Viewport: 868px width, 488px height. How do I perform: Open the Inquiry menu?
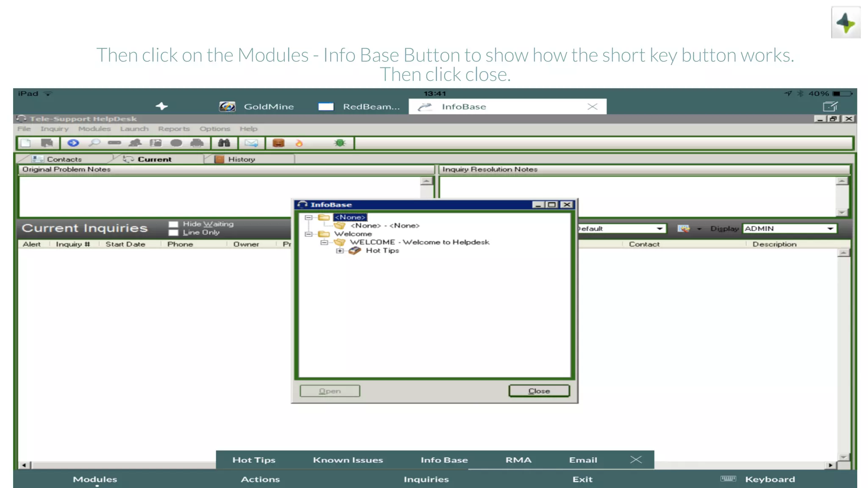coord(54,129)
